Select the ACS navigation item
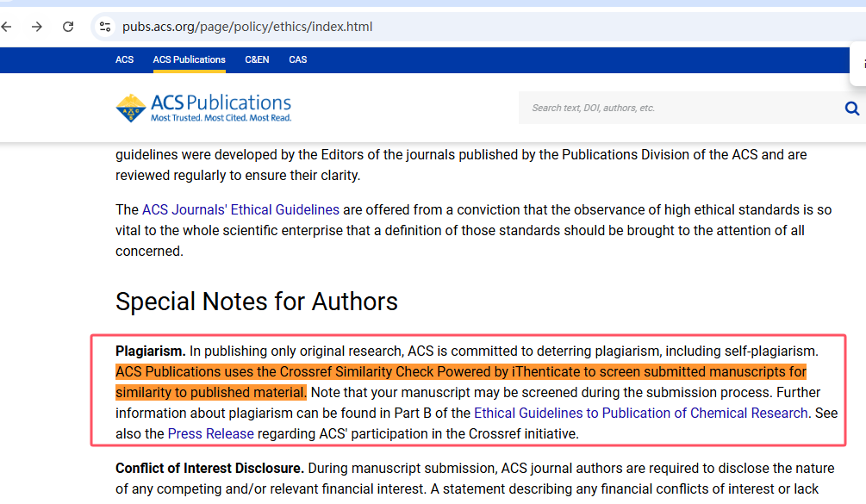Screen dimensions: 866x504 (124, 59)
